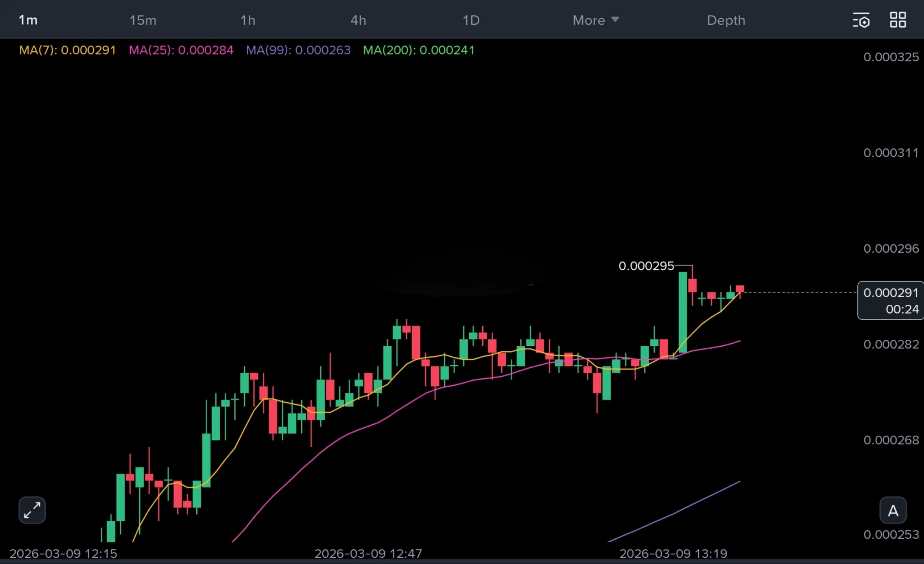Click the MA(7) indicator label
This screenshot has width=924, height=564.
(x=67, y=50)
